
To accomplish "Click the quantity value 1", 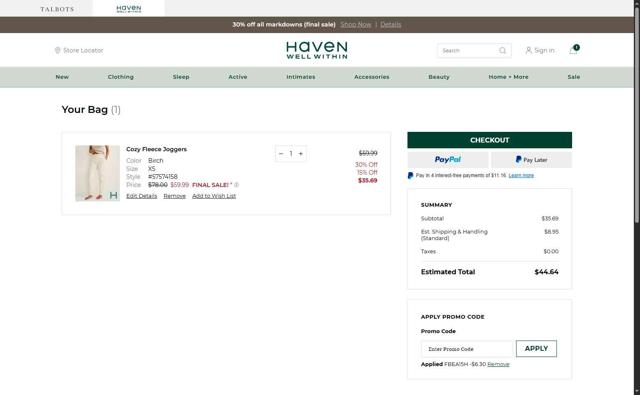I will [291, 153].
